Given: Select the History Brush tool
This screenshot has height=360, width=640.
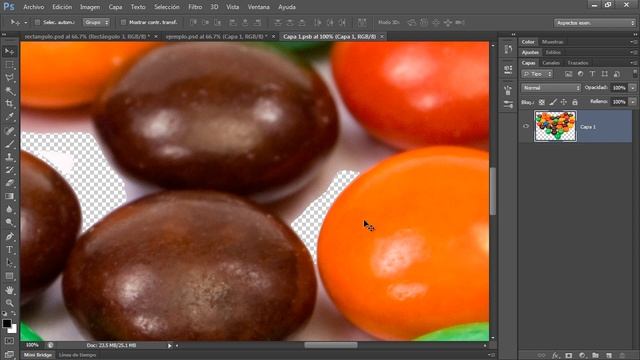Looking at the screenshot, I should (x=9, y=170).
